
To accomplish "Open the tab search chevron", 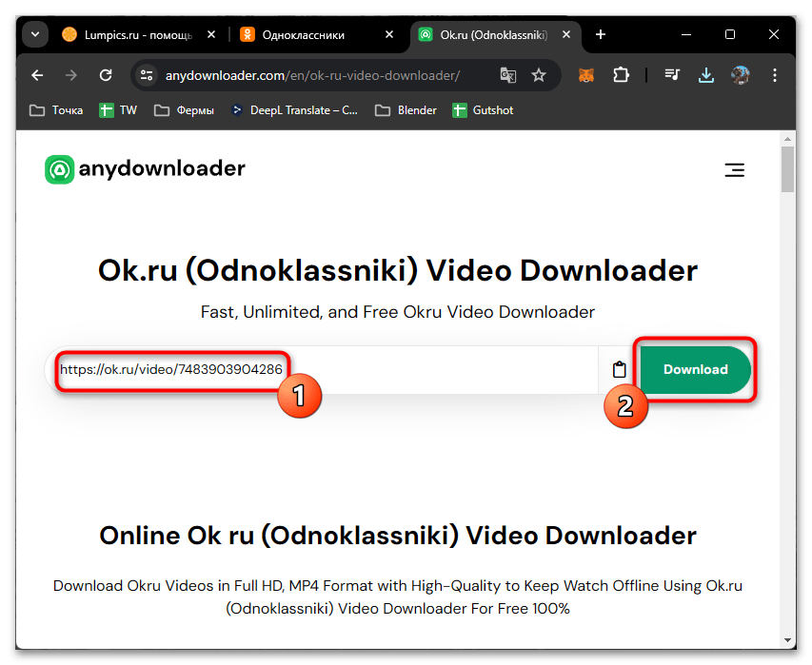I will (x=34, y=34).
